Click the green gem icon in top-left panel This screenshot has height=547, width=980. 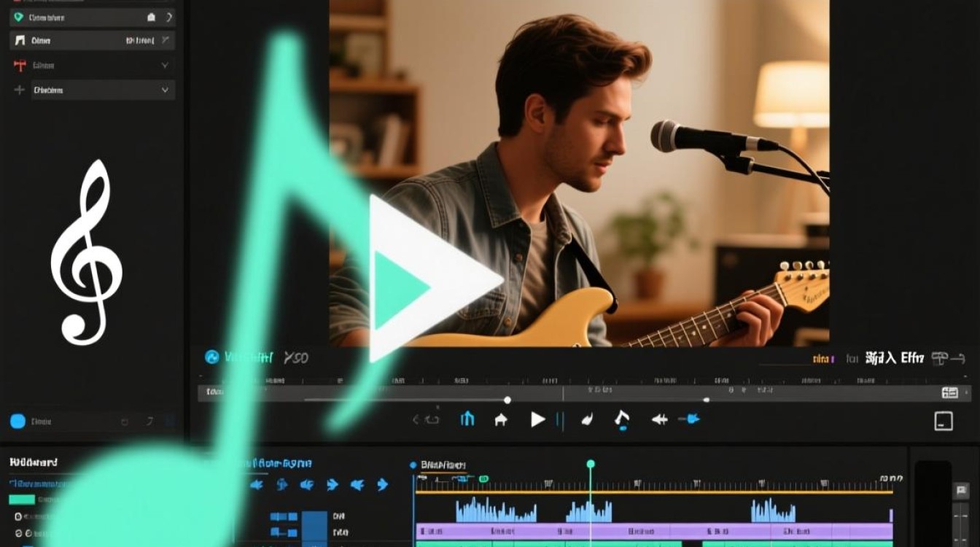click(x=18, y=17)
